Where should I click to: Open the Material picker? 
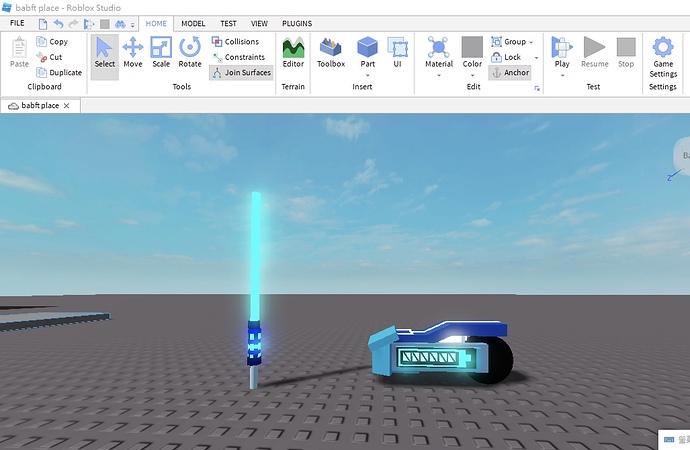(x=439, y=53)
